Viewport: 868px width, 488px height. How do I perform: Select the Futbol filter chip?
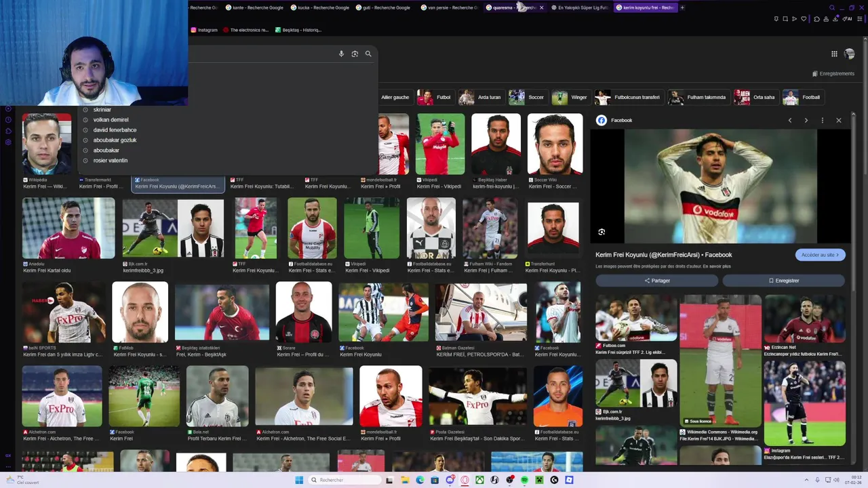point(435,97)
